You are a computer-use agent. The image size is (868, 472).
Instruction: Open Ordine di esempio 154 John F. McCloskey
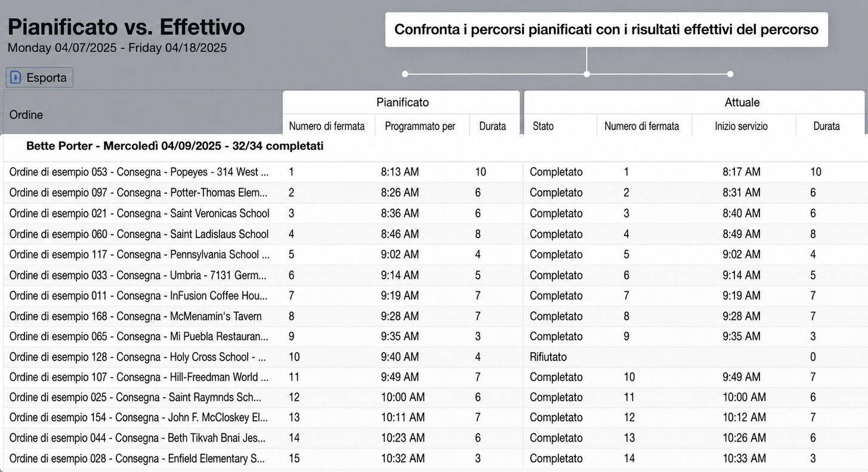[x=138, y=417]
